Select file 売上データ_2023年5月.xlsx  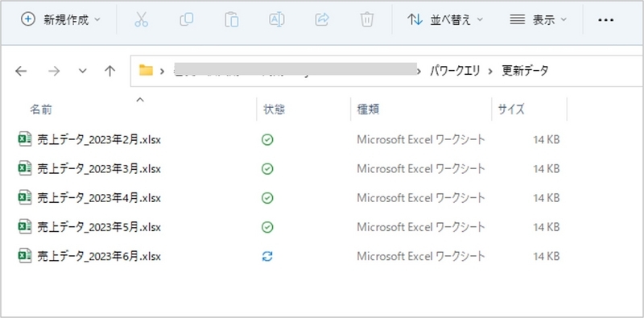[x=99, y=227]
